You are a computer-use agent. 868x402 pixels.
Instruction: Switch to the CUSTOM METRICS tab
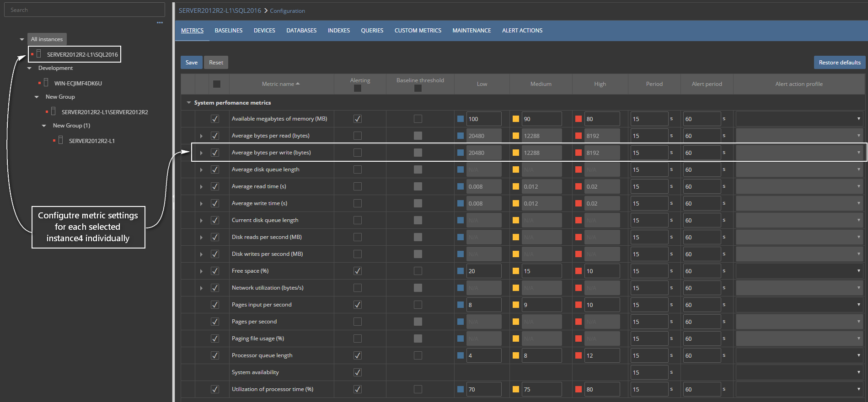(418, 31)
